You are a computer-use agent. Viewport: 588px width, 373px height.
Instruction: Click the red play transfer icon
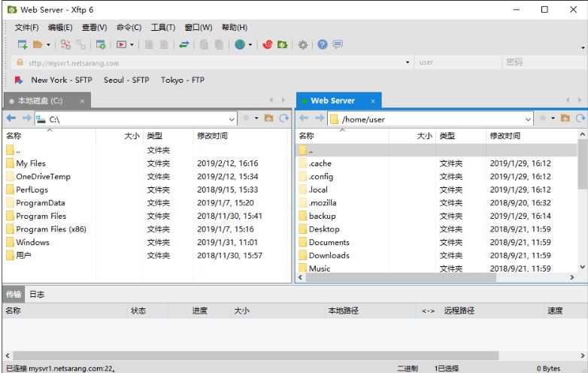pos(121,44)
